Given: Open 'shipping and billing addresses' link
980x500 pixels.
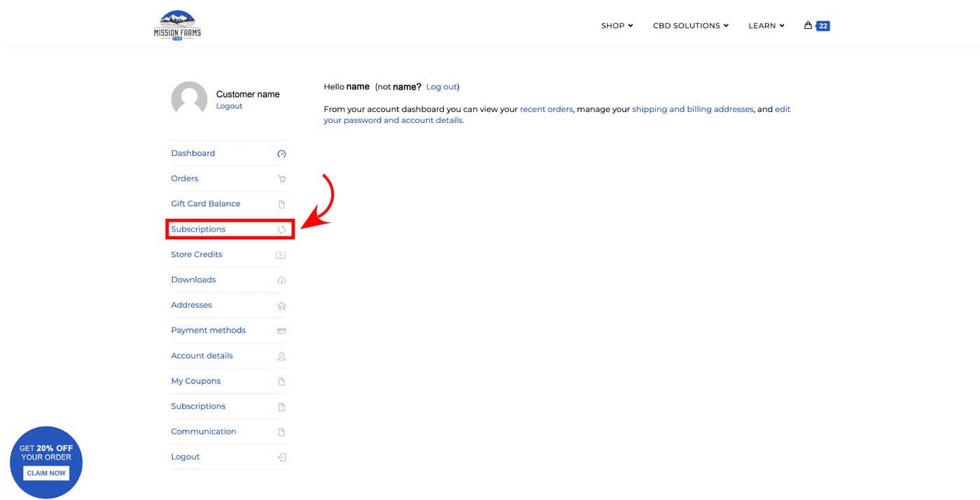Looking at the screenshot, I should (x=692, y=110).
